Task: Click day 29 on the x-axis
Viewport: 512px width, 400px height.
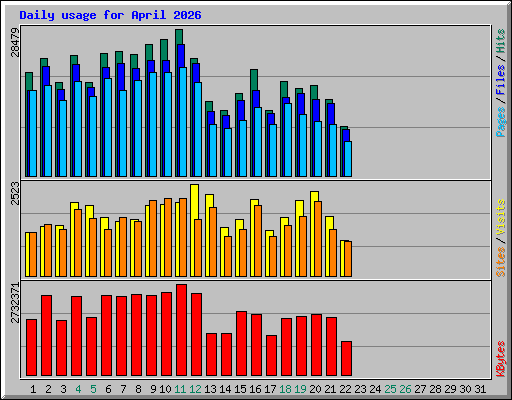Action: (x=450, y=389)
